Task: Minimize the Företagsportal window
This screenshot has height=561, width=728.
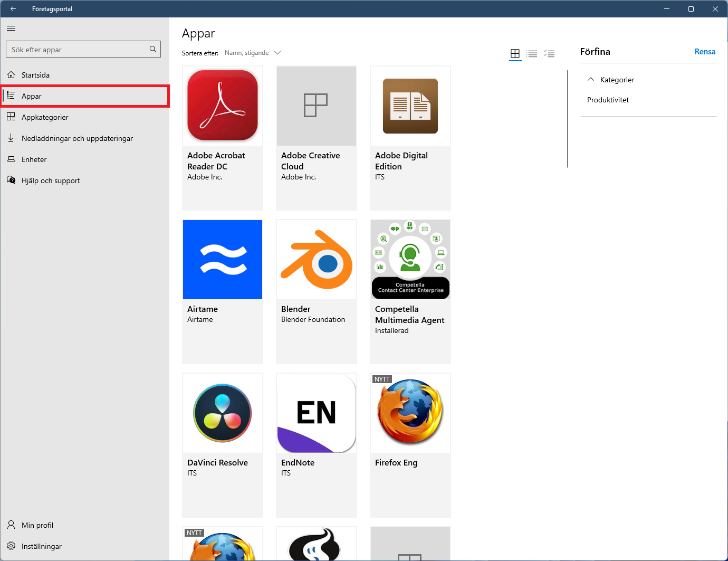Action: coord(667,9)
